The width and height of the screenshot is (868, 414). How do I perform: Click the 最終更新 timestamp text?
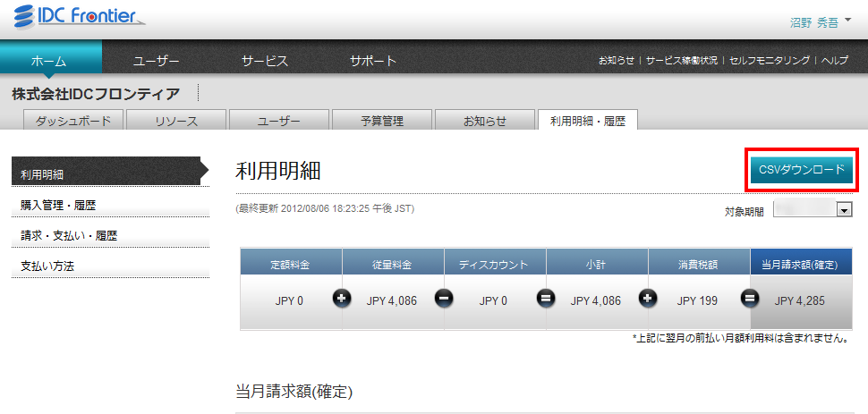(x=325, y=209)
